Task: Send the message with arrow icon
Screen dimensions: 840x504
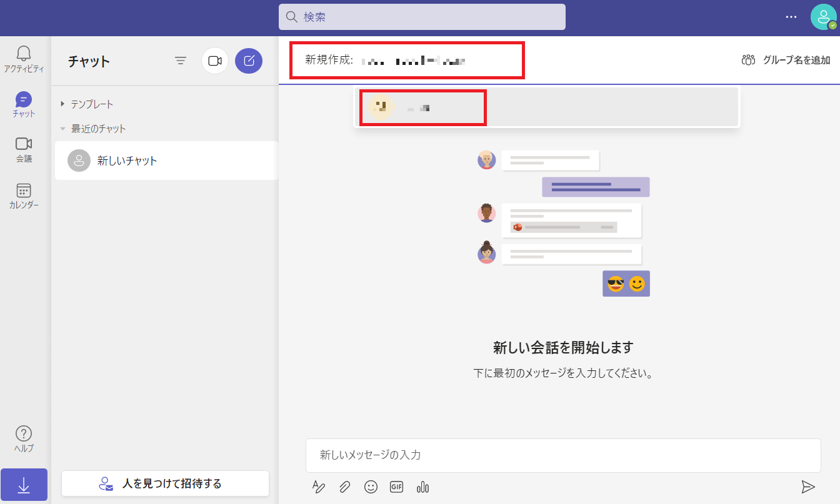Action: pos(808,487)
